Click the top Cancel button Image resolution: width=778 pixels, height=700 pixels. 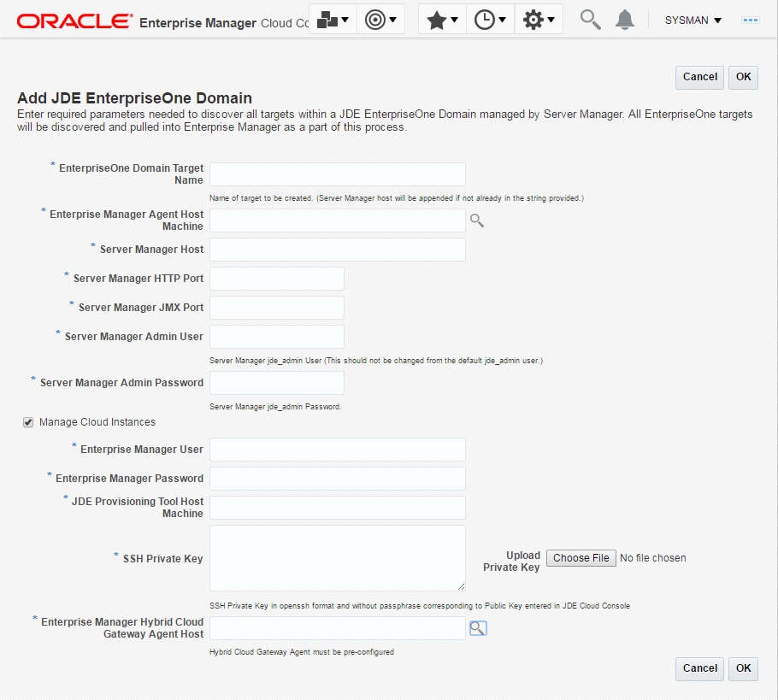click(699, 78)
